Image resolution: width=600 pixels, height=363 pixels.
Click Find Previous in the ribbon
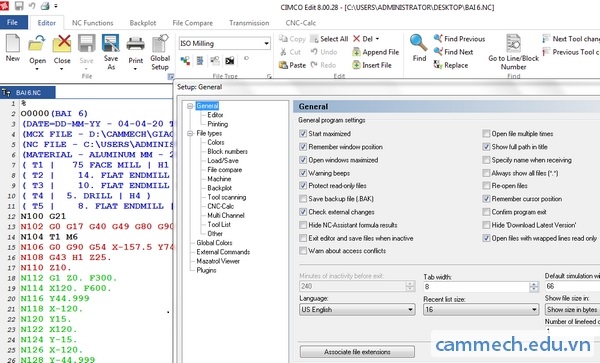pyautogui.click(x=460, y=39)
